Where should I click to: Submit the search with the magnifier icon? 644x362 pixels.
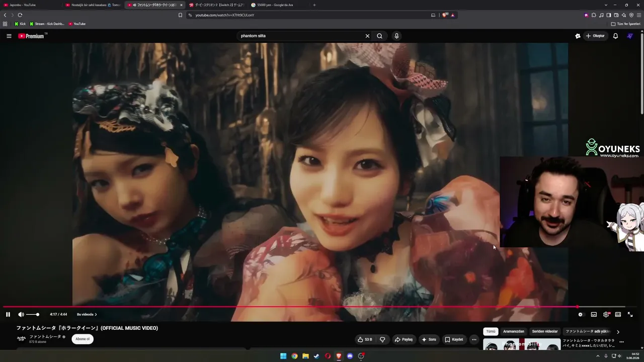379,36
